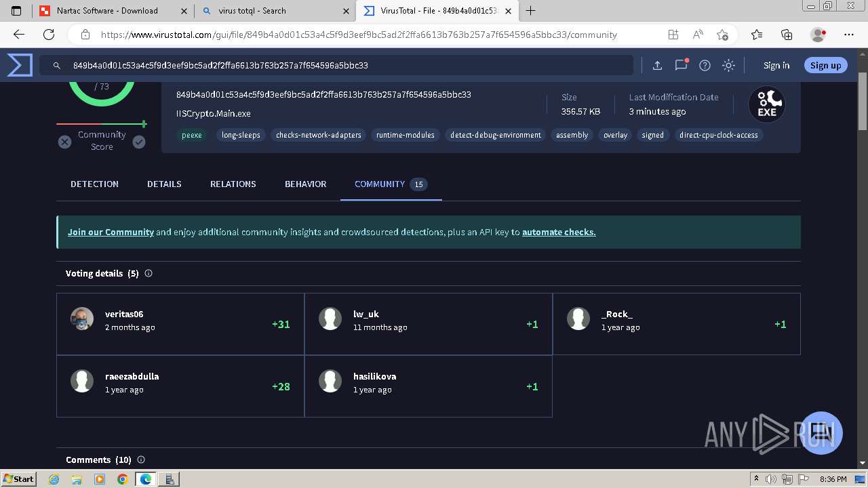Select the COMMUNITY tab
The height and width of the screenshot is (488, 868).
pyautogui.click(x=391, y=184)
